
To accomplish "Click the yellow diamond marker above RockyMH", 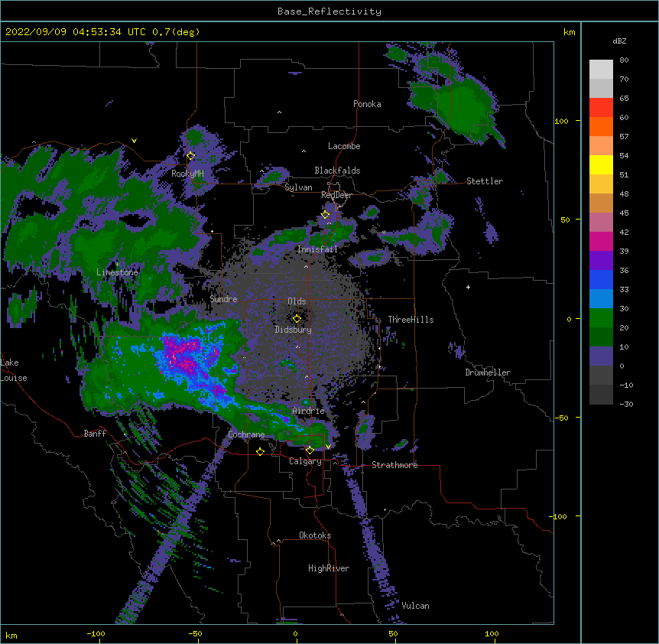I will tap(191, 156).
